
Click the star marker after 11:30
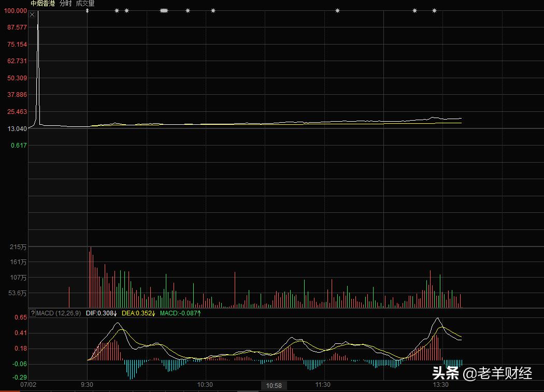tap(337, 11)
